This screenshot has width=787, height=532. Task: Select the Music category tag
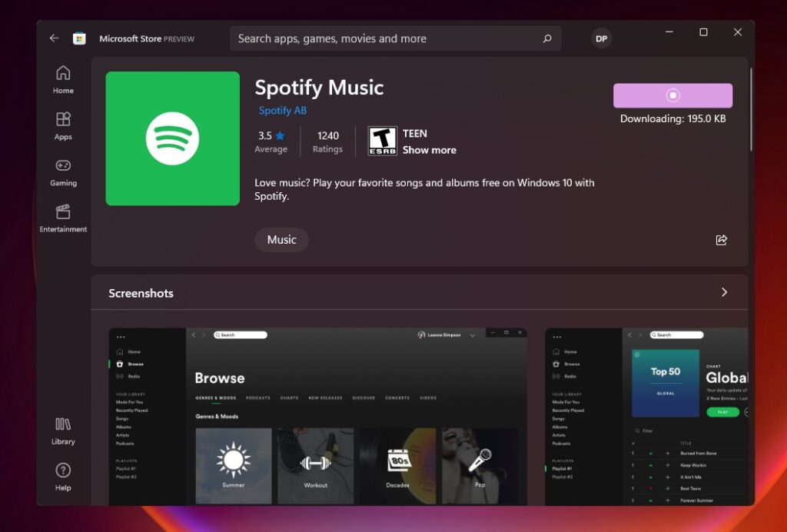[281, 240]
